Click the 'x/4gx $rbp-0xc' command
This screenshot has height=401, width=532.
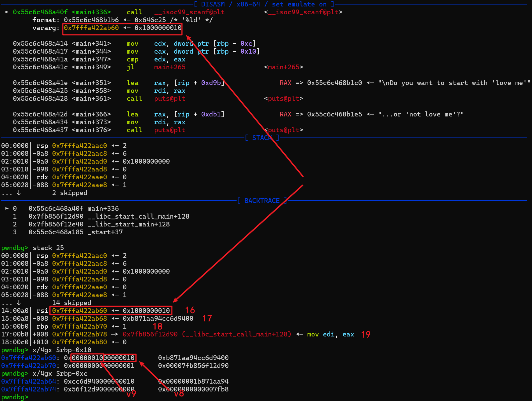[60, 373]
